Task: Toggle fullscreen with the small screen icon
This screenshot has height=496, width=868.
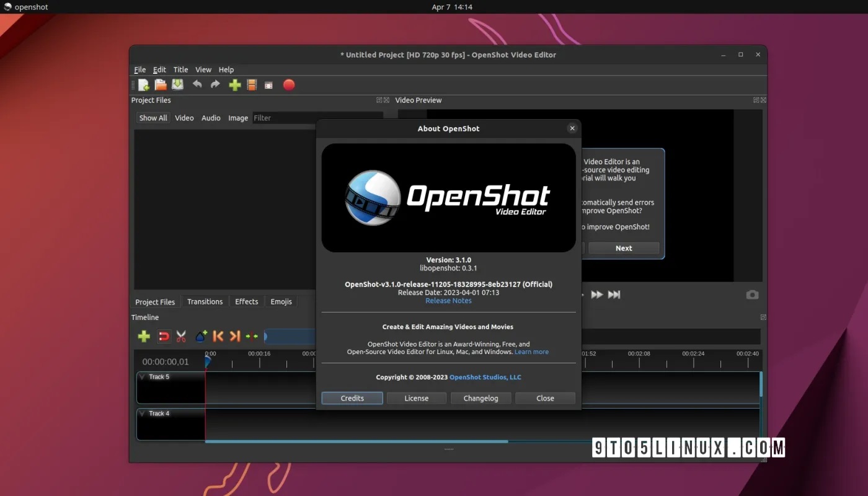Action: pyautogui.click(x=268, y=86)
